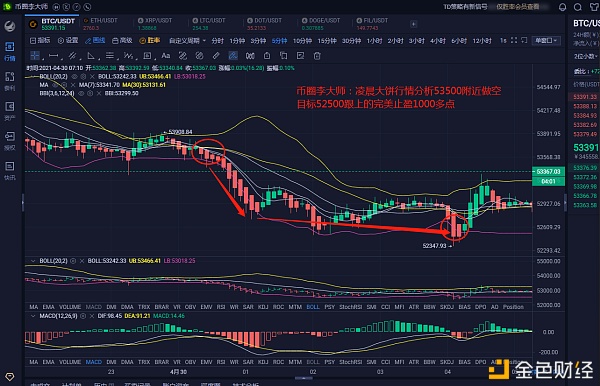Remove the MA indicator with its X
600x386 pixels.
point(73,85)
